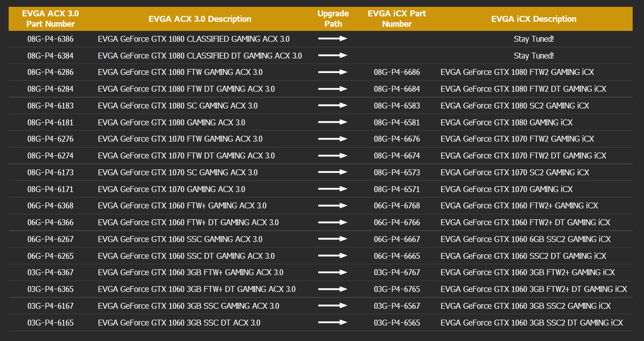Select the GTX 1080 SC2 GAMING iCX description
644x341 pixels.
coord(515,106)
